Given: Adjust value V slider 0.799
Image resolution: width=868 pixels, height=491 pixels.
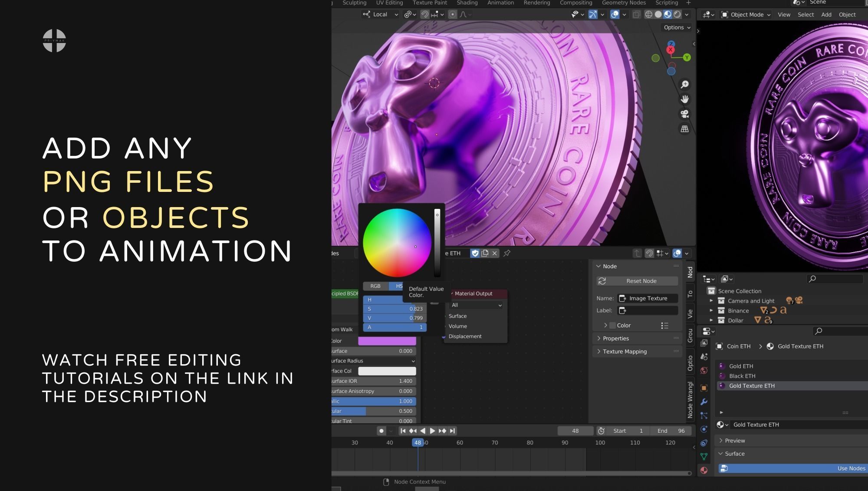Looking at the screenshot, I should coord(395,318).
